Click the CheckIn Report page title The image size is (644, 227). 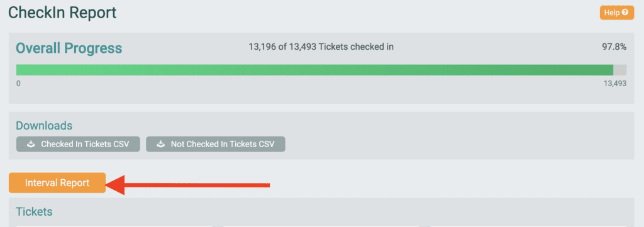62,13
